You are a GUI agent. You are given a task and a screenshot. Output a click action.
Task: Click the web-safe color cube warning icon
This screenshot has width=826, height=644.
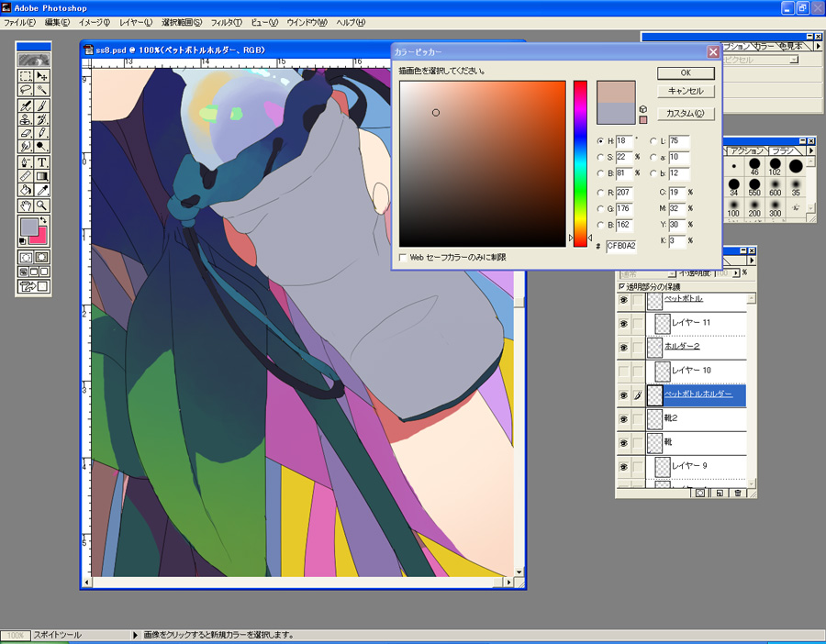(x=643, y=109)
